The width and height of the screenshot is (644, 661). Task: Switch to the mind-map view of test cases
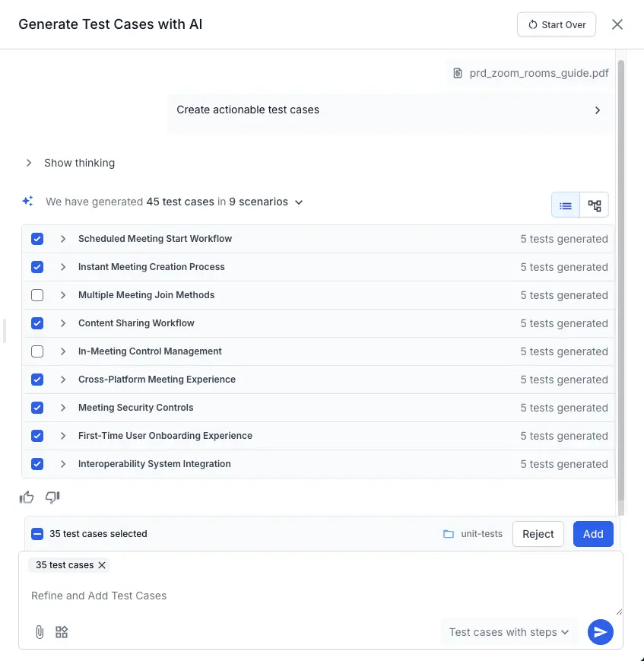pyautogui.click(x=594, y=205)
